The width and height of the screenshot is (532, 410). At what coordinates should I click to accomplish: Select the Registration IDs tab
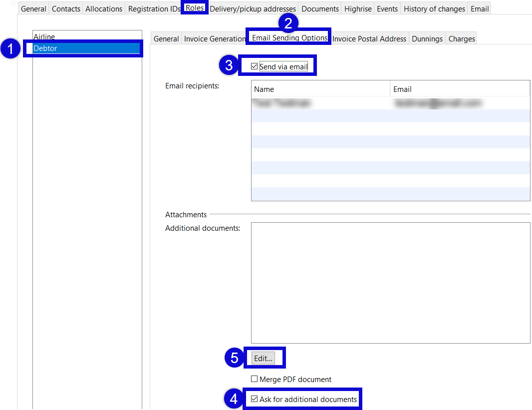point(153,8)
